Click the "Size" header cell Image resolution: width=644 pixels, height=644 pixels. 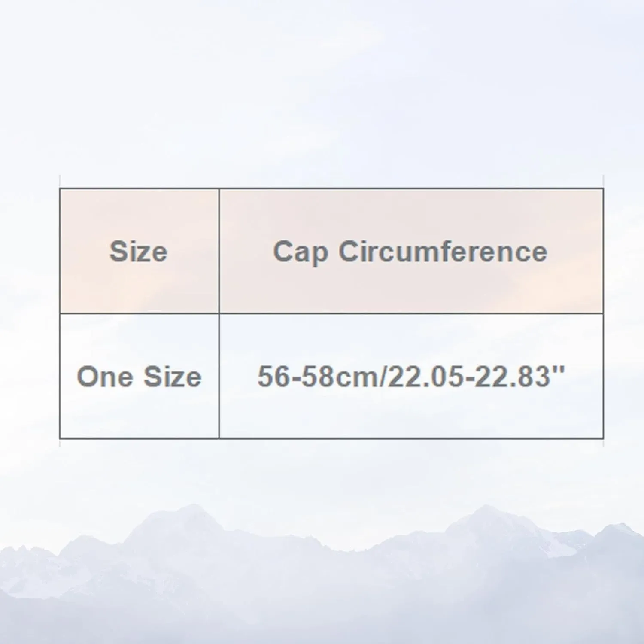tap(139, 251)
